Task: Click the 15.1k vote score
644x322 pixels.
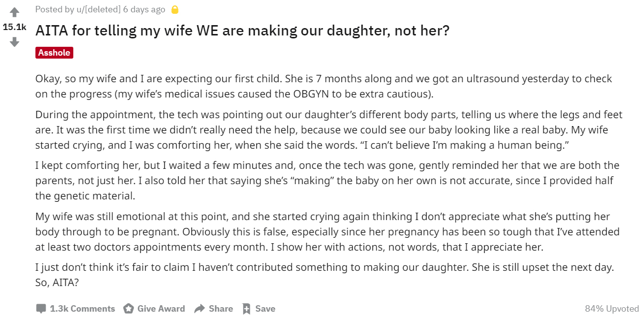Action: (x=14, y=27)
